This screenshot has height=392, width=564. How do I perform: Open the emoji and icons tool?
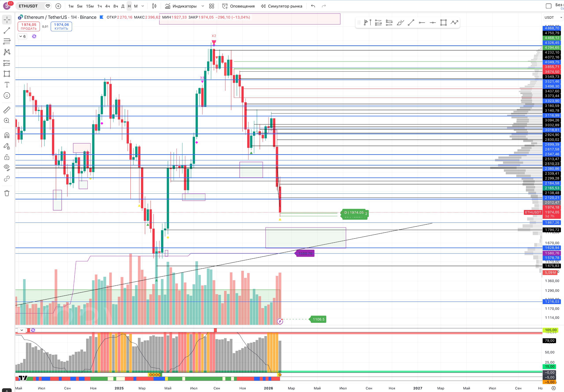[x=7, y=96]
